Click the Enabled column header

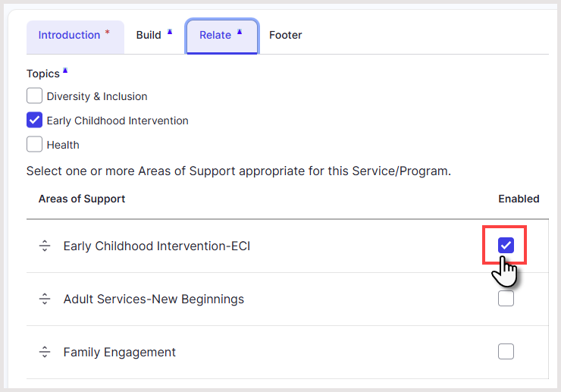[x=519, y=199]
